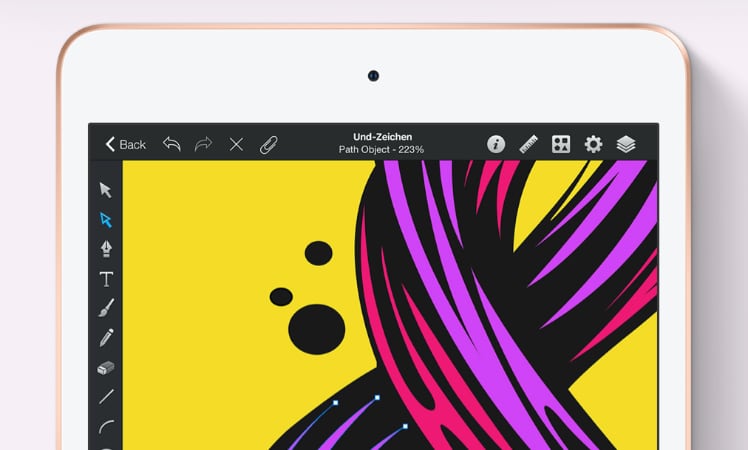
Task: Switch to the Eraser tool
Action: [x=106, y=368]
